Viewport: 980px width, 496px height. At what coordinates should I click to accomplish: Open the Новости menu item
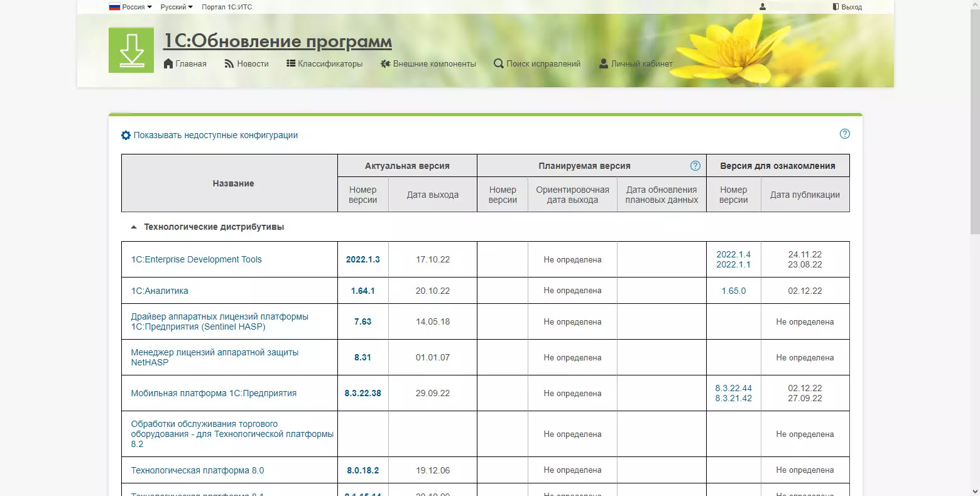[247, 63]
